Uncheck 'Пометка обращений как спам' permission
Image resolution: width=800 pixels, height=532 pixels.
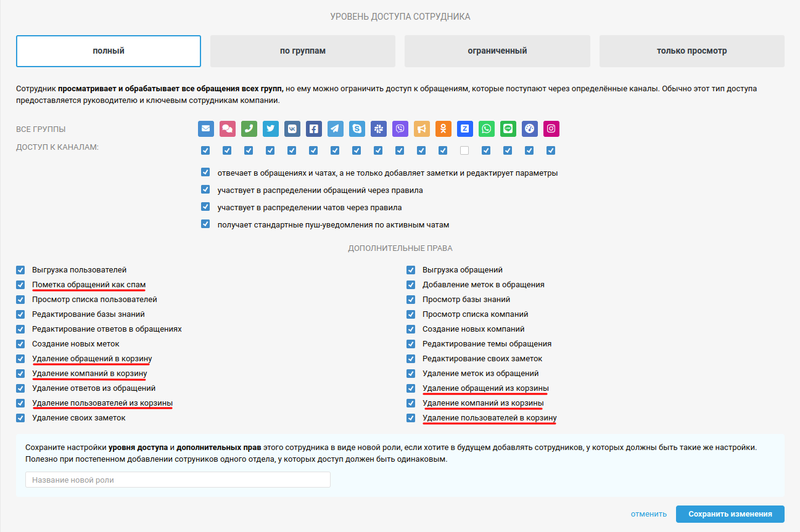click(x=20, y=285)
